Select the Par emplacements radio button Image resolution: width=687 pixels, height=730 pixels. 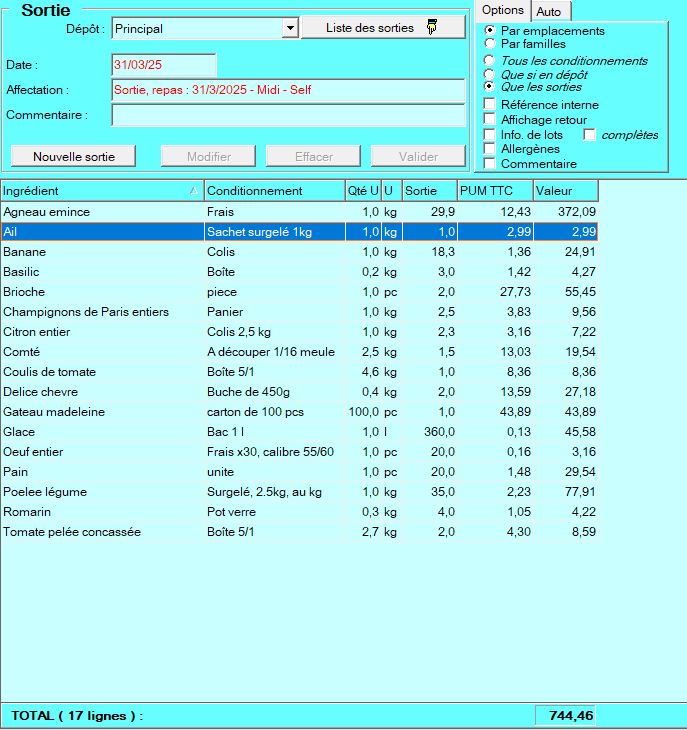pos(489,31)
